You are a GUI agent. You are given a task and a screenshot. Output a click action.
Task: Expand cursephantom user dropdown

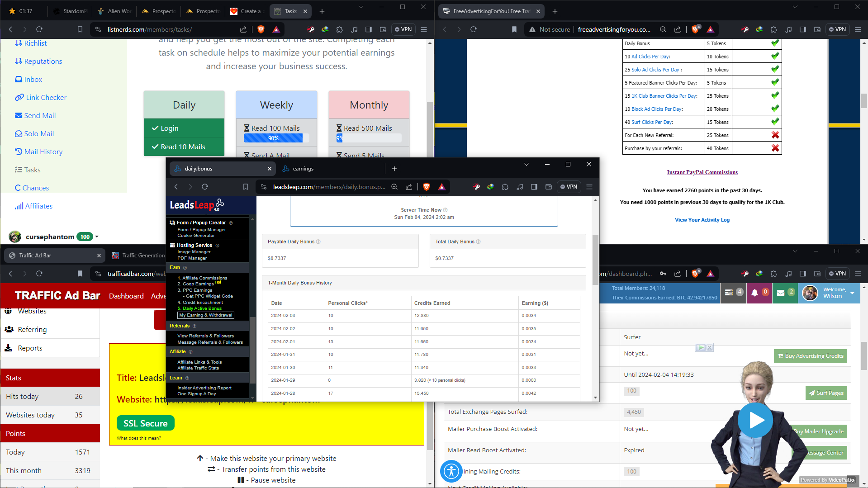click(97, 237)
